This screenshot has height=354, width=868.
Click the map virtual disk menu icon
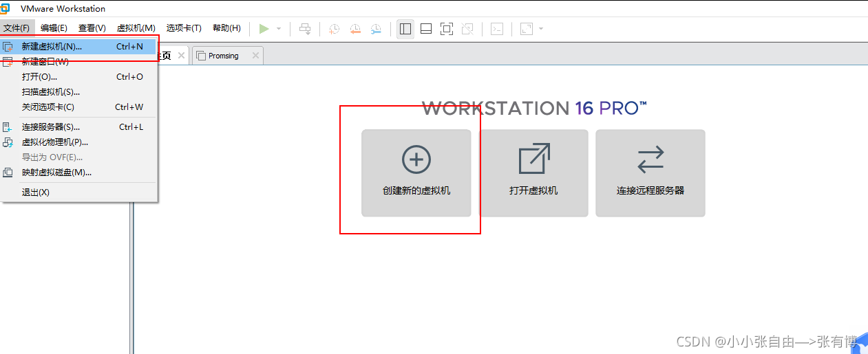pos(8,173)
